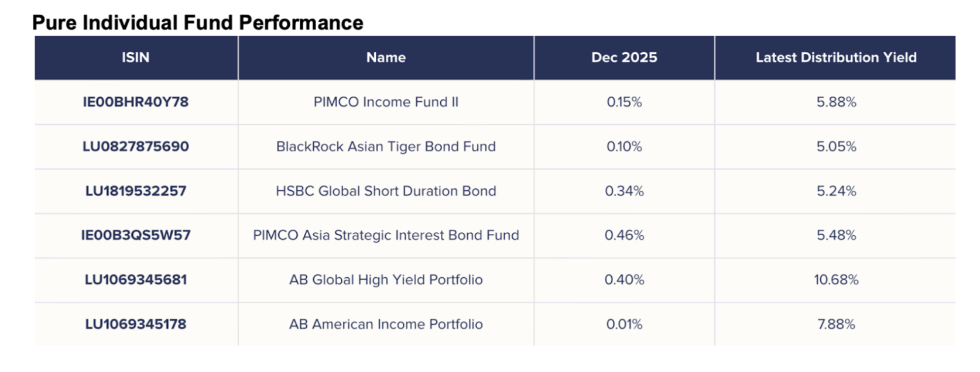Select ISIN IE00B3QS5W57
This screenshot has height=372, width=980.
point(136,235)
